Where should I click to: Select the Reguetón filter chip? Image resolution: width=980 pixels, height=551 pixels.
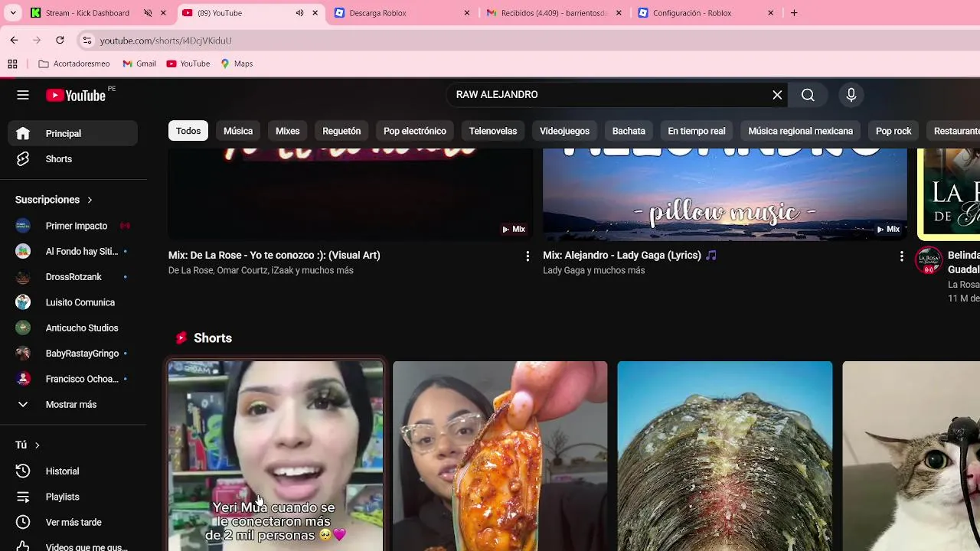(x=341, y=131)
